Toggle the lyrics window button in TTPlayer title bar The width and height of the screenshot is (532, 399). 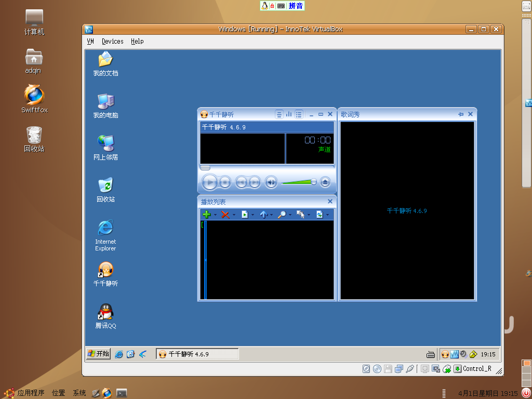click(279, 114)
